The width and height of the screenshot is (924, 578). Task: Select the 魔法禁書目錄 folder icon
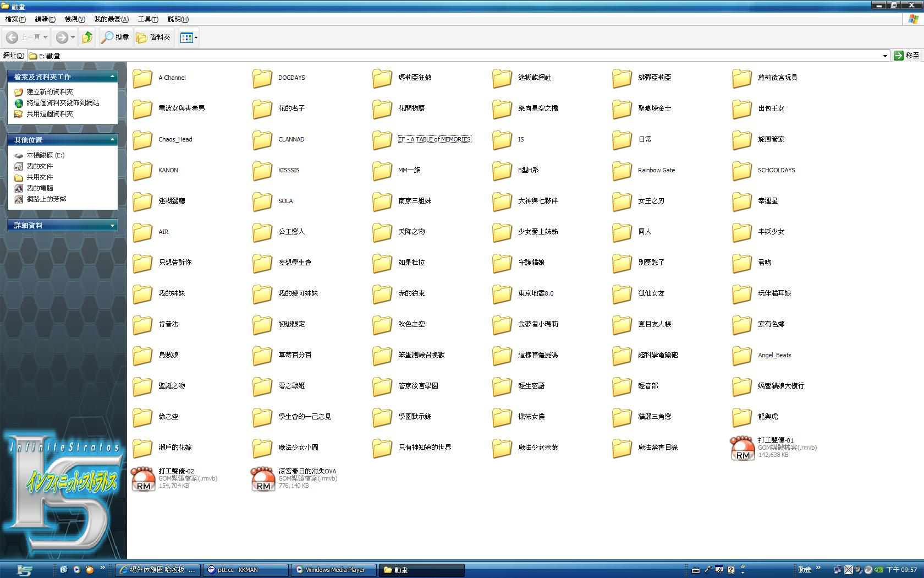tap(622, 448)
